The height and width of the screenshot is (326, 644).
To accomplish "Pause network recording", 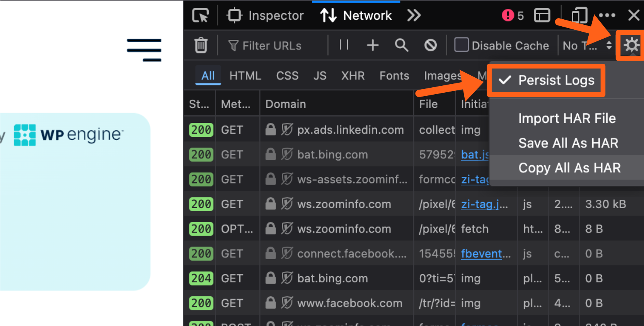I will point(344,45).
